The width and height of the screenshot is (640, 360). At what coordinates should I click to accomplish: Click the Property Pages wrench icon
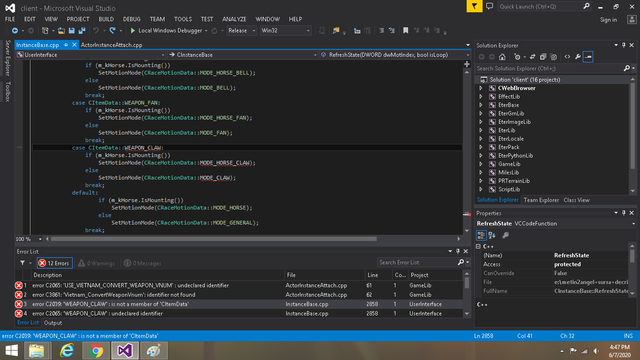(x=505, y=235)
